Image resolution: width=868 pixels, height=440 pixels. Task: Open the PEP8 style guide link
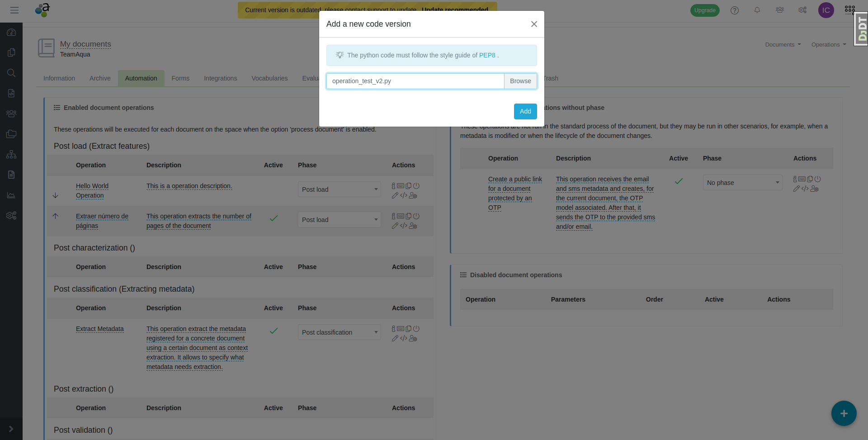point(487,55)
